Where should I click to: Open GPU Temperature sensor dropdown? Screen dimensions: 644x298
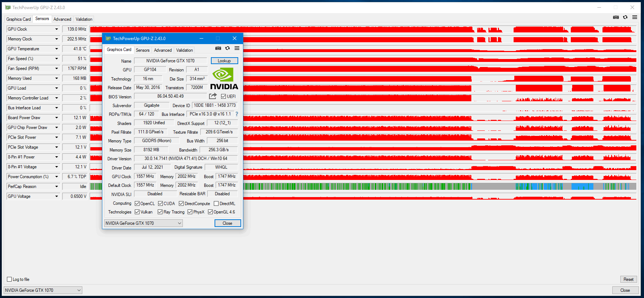pos(56,49)
